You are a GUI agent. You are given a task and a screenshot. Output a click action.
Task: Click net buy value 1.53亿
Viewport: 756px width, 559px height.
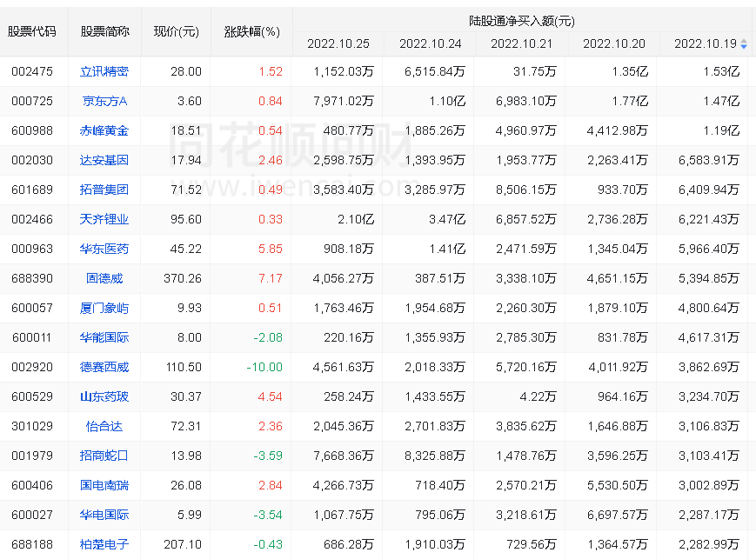pyautogui.click(x=721, y=72)
